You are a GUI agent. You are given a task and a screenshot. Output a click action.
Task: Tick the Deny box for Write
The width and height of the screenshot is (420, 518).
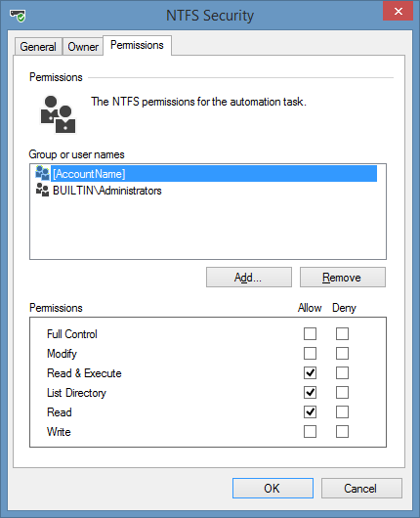[342, 431]
